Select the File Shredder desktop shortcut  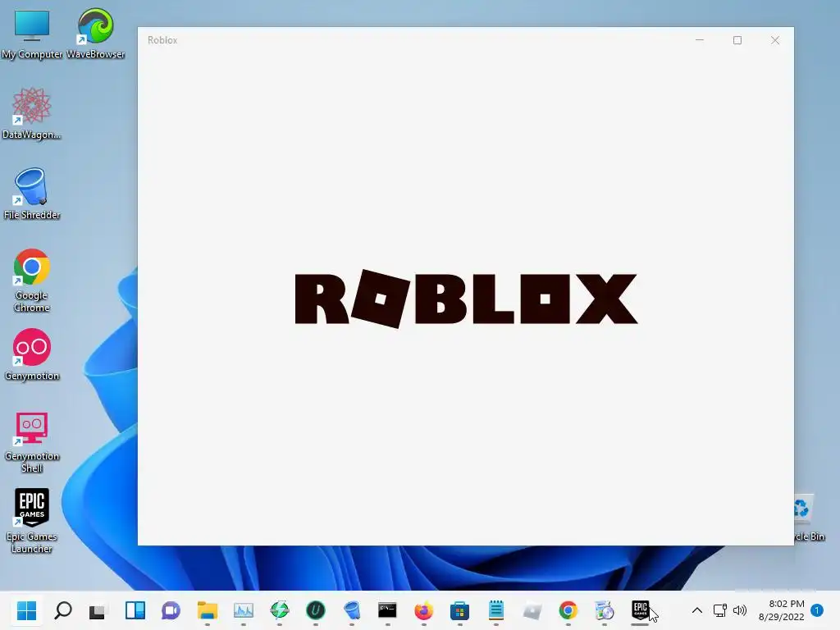(32, 194)
